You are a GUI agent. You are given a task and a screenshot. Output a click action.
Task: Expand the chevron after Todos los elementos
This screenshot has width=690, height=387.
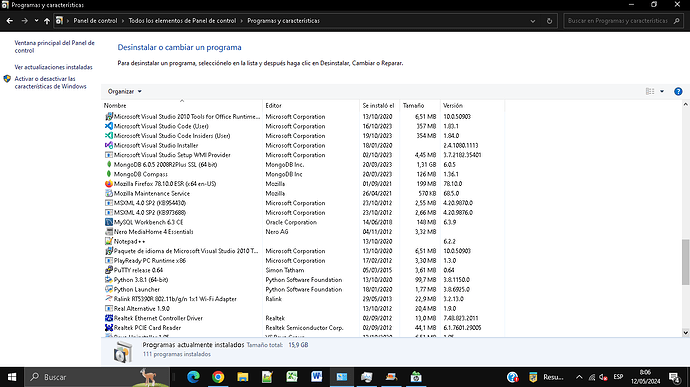[x=242, y=21]
